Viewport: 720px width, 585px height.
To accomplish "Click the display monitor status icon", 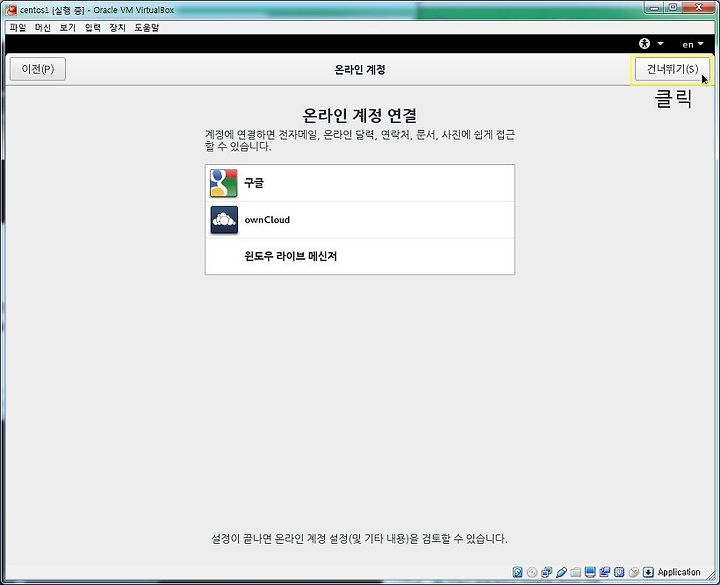I will pos(590,572).
